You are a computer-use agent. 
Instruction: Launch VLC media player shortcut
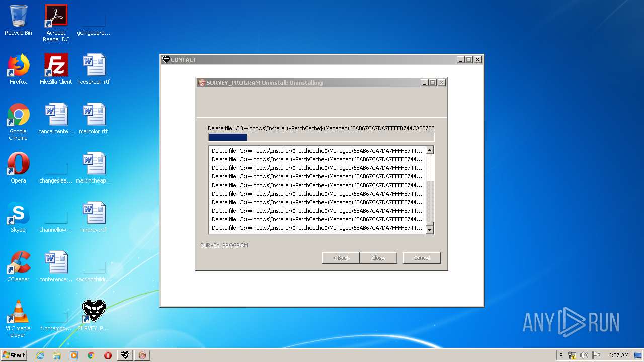coord(18,319)
